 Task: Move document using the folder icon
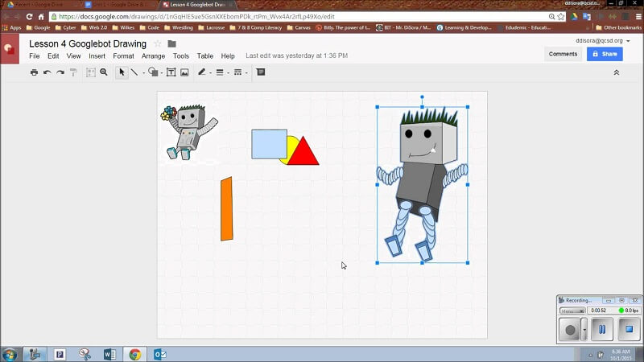[172, 43]
